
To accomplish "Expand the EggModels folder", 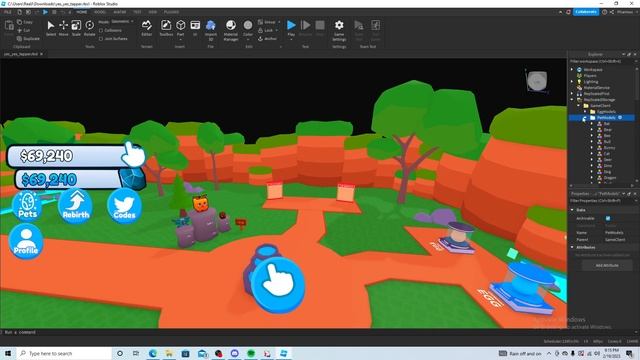I will coord(585,111).
